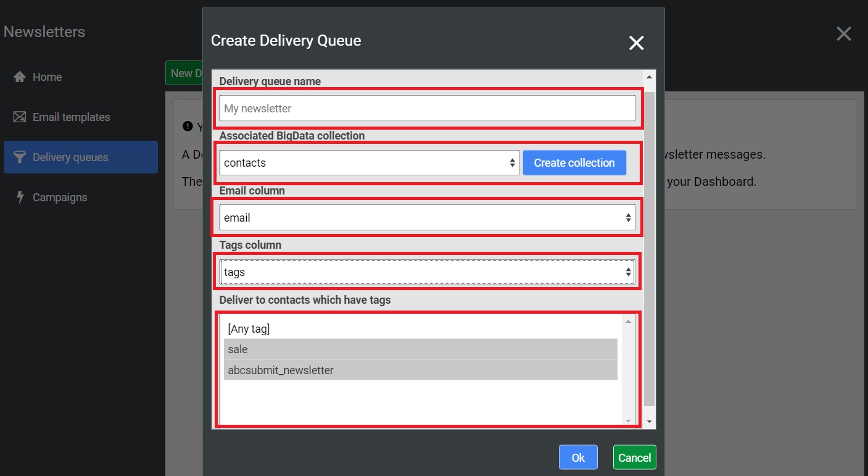Confirm the dialog with Ok

pyautogui.click(x=578, y=457)
